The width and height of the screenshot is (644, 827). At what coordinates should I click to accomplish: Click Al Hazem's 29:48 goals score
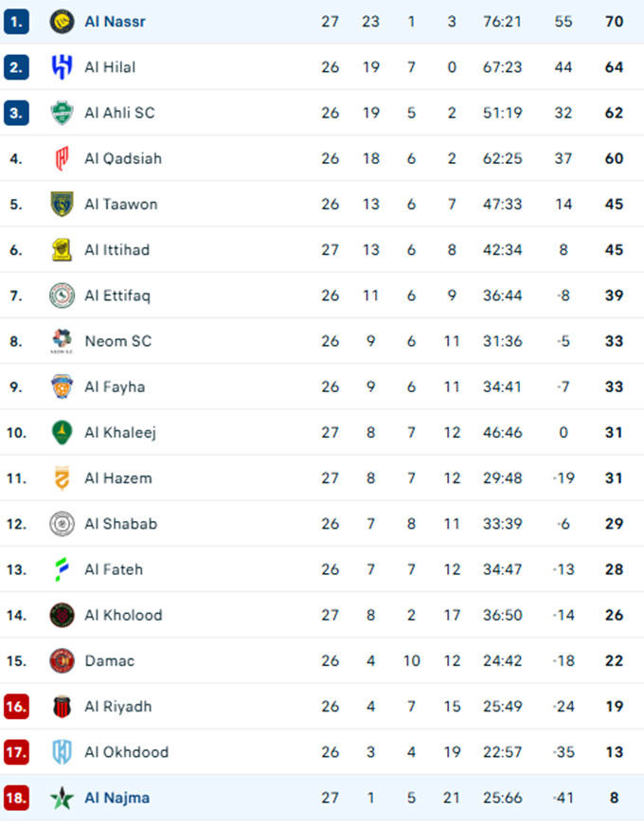502,478
